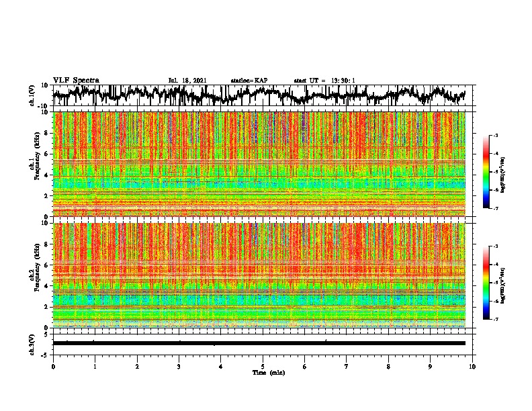
Task: Click the "ch.1(V)" waveform axis label
Action: (x=32, y=95)
